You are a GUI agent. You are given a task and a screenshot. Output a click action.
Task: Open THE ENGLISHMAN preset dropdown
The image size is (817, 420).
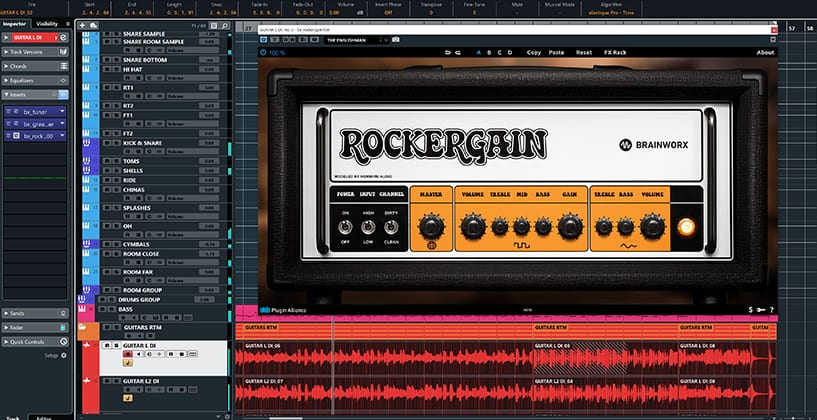pyautogui.click(x=385, y=40)
